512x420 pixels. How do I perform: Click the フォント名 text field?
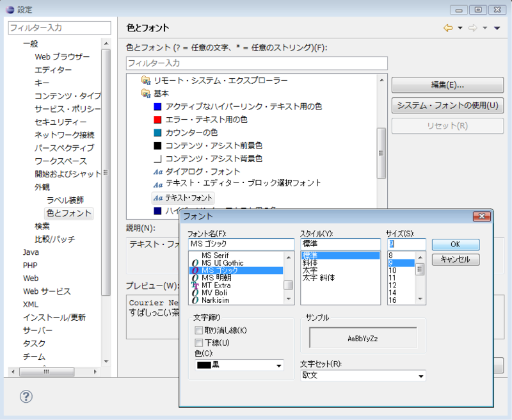(241, 244)
